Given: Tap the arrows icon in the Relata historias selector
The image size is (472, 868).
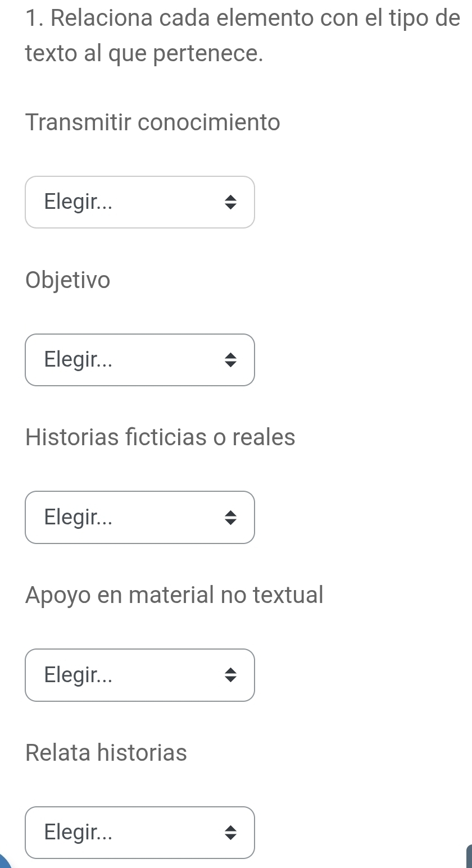Looking at the screenshot, I should [230, 833].
